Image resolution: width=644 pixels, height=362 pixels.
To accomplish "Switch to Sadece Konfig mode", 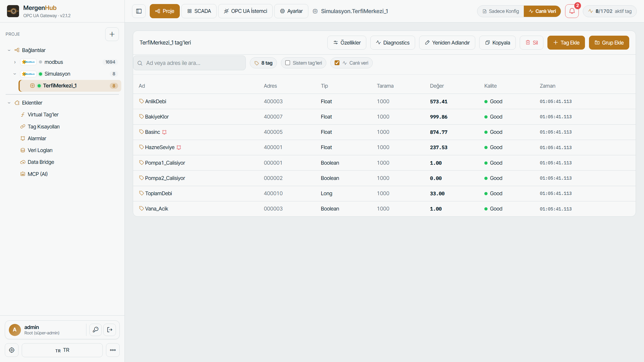I will 501,11.
